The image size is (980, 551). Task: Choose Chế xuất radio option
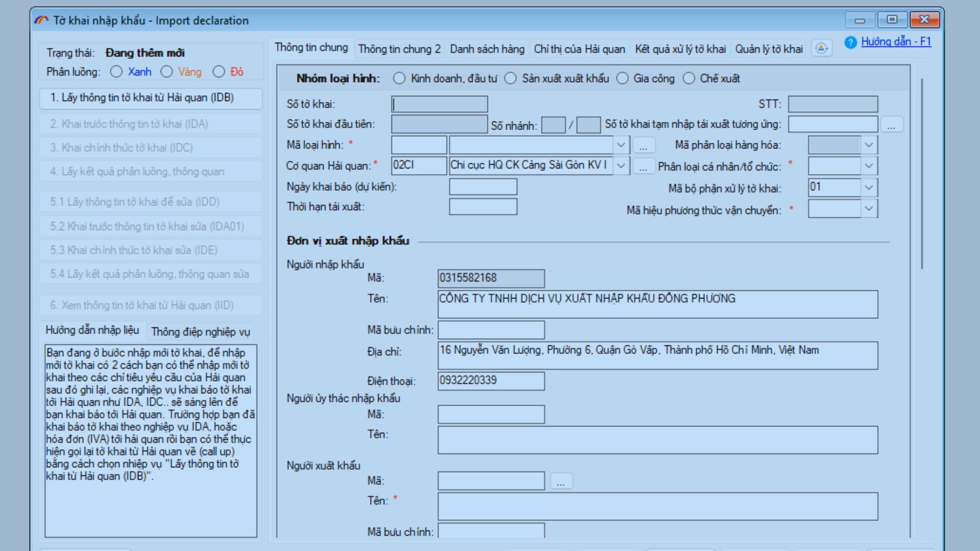689,79
